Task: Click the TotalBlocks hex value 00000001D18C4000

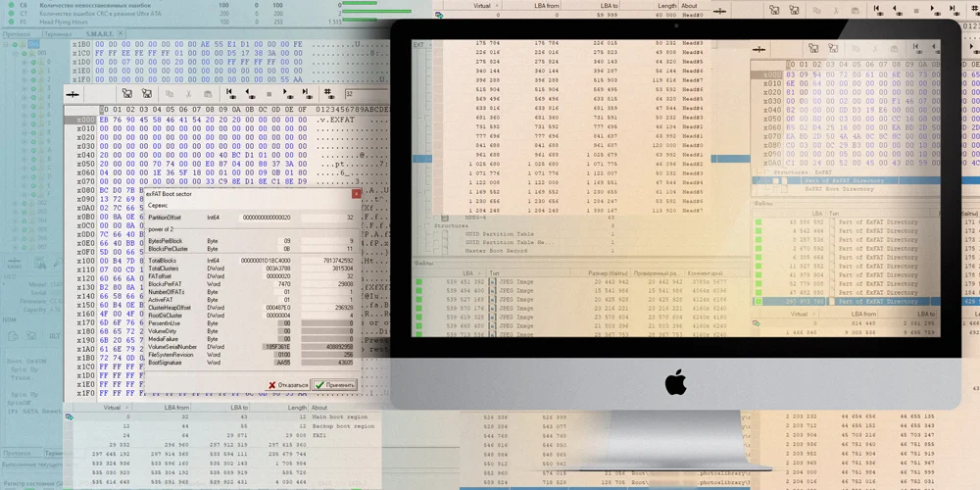Action: pos(265,260)
